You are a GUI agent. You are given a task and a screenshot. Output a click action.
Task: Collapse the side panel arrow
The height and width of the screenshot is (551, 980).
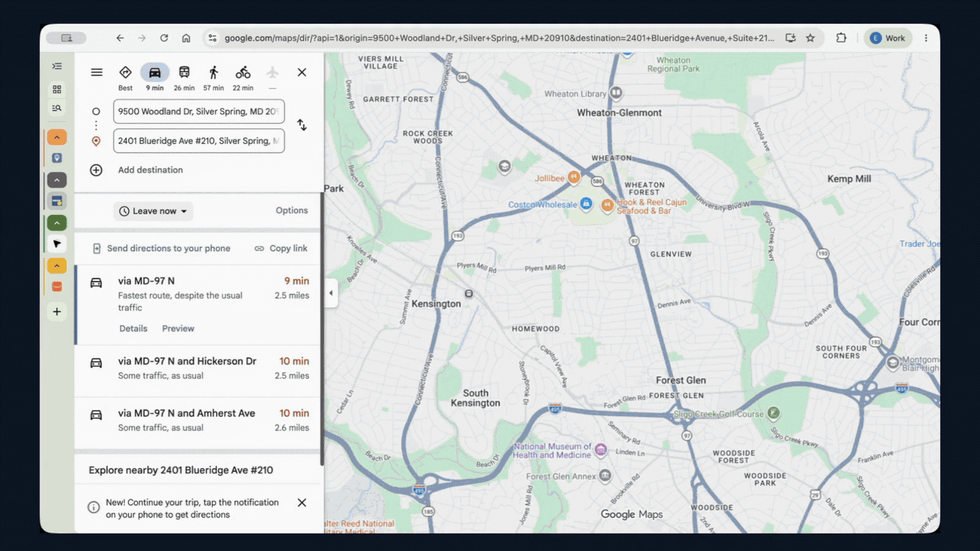pos(331,293)
